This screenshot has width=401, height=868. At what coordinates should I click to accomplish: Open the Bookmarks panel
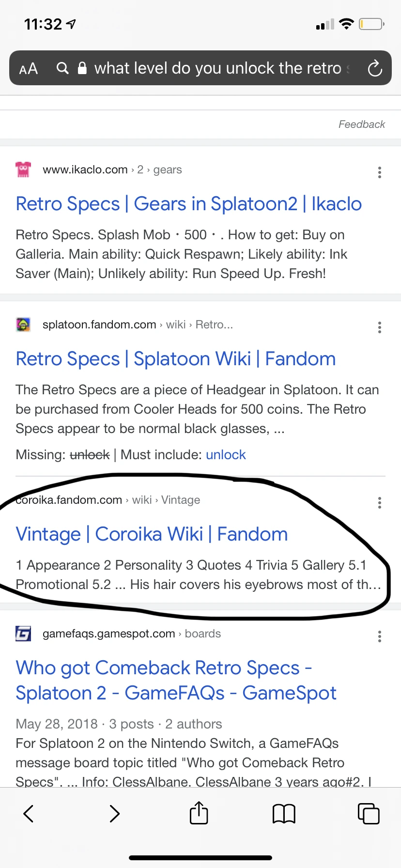[x=284, y=813]
